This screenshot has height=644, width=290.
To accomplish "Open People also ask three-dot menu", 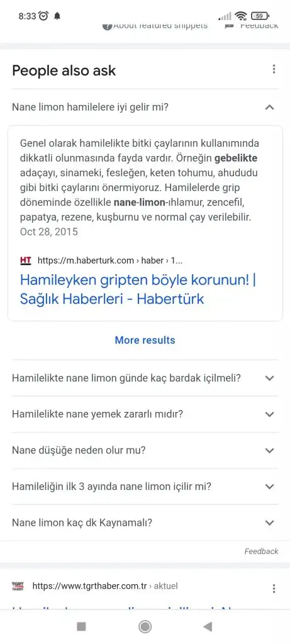I will point(274,69).
